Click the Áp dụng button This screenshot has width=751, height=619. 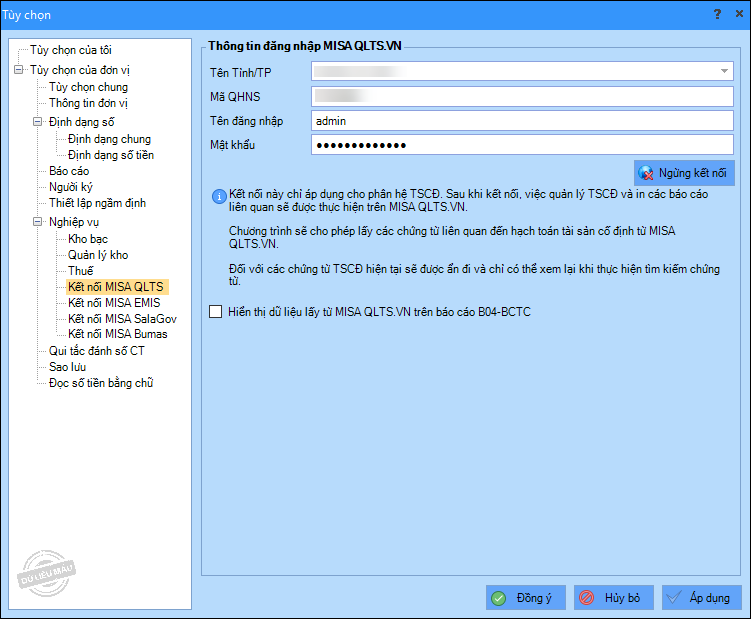point(702,597)
